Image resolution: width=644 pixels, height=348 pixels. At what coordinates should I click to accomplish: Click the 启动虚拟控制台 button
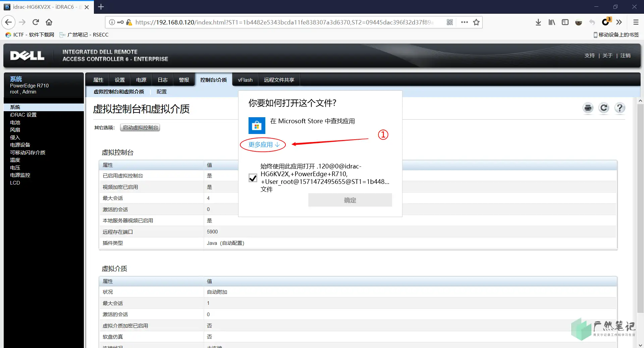click(x=140, y=128)
